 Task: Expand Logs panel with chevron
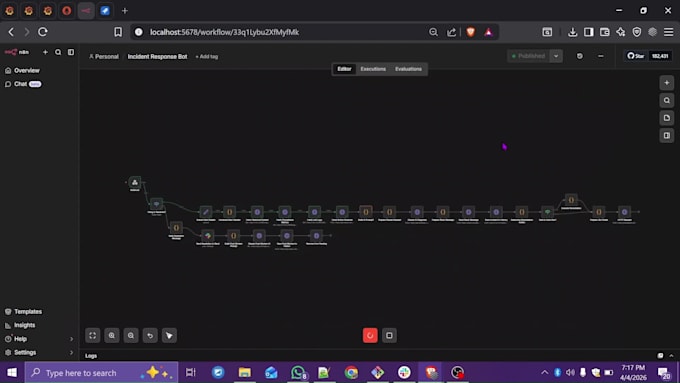(671, 356)
